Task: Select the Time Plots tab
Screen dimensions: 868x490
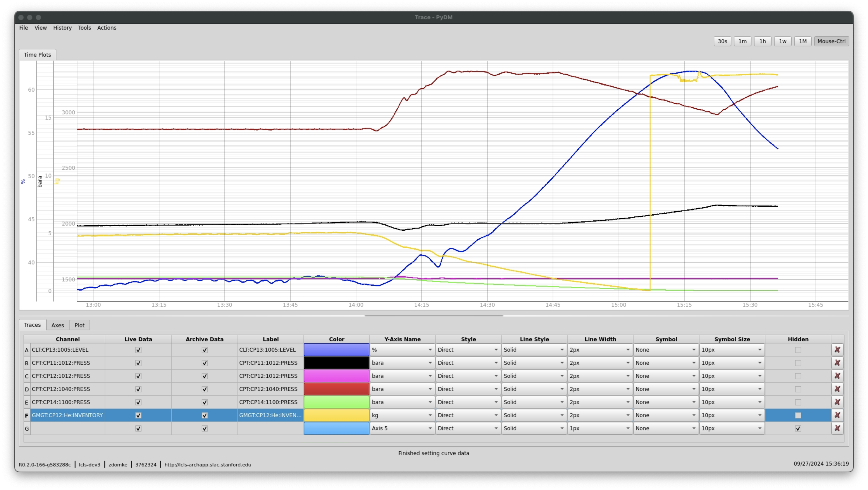Action: tap(37, 55)
